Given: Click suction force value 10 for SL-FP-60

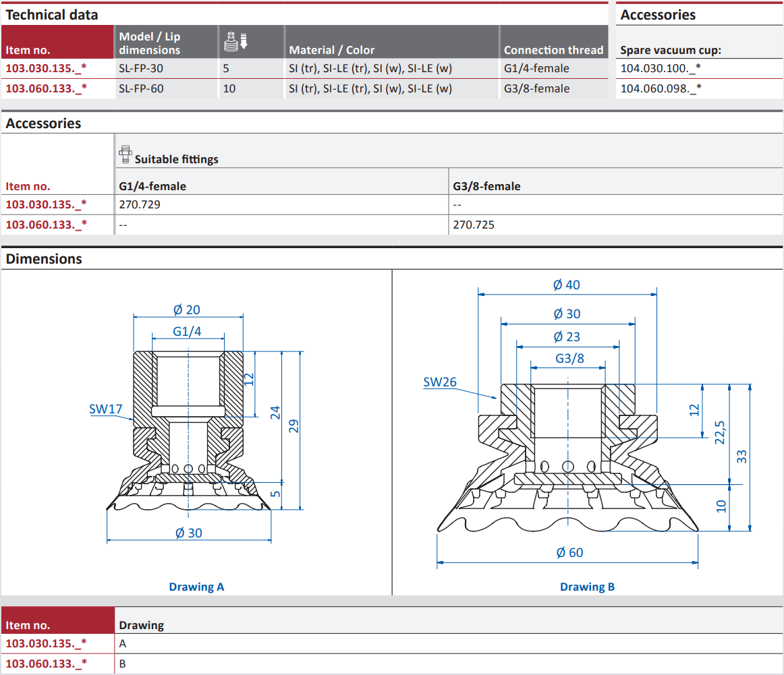Looking at the screenshot, I should click(x=229, y=88).
